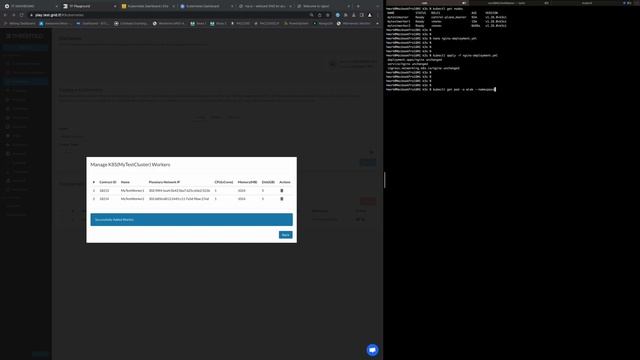Open the yellow-icon Kubernetes Dashboard tab
Screen dimensions: 640x360
click(x=147, y=6)
